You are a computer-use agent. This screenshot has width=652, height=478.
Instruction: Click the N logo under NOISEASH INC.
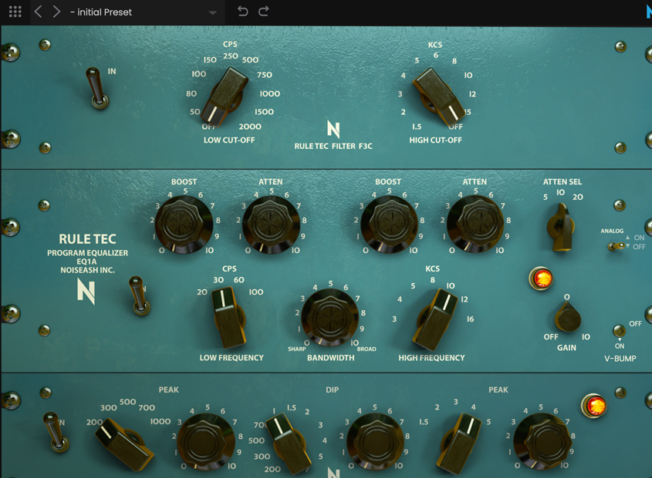click(x=86, y=291)
